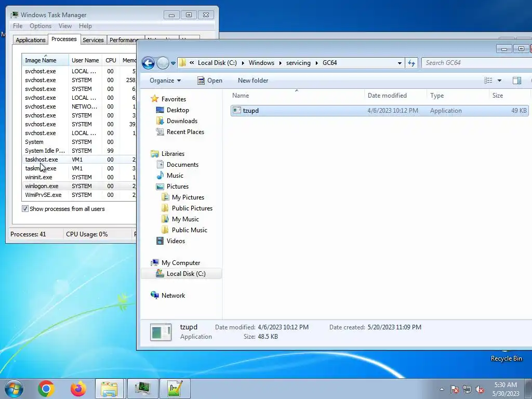The height and width of the screenshot is (399, 532).
Task: Open Videos library
Action: [x=176, y=241]
